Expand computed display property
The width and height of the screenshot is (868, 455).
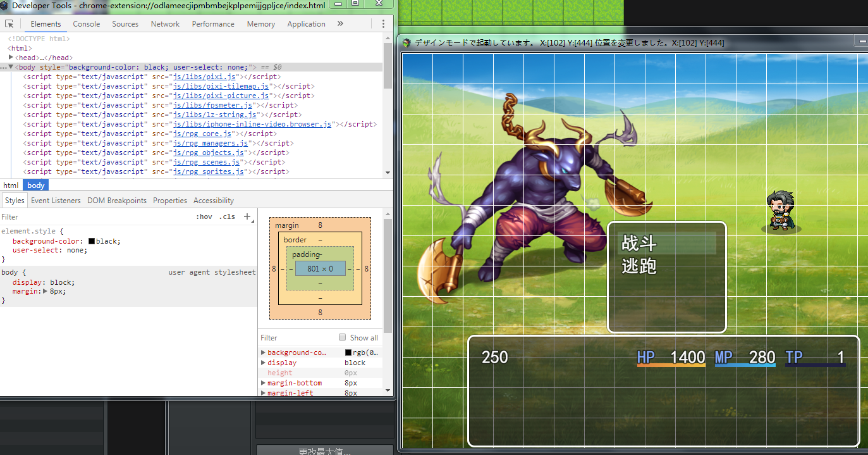coord(263,363)
